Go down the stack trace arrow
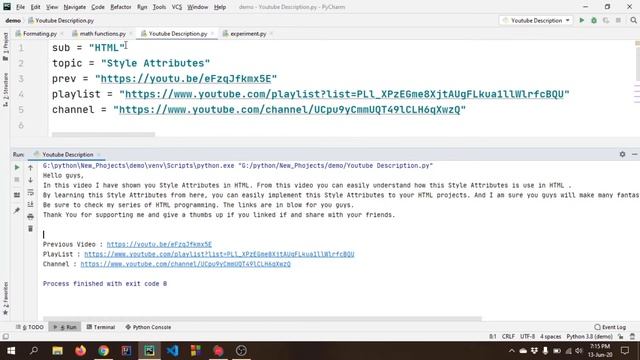640x360 pixels. click(30, 180)
